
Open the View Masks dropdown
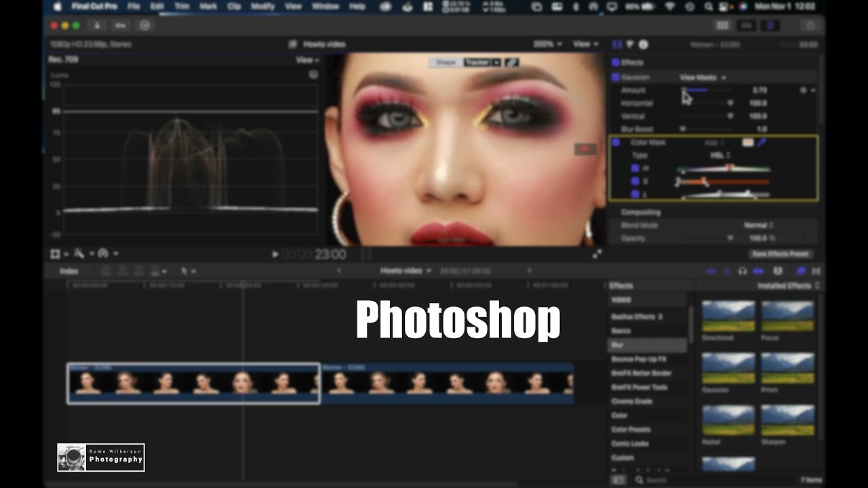(703, 77)
